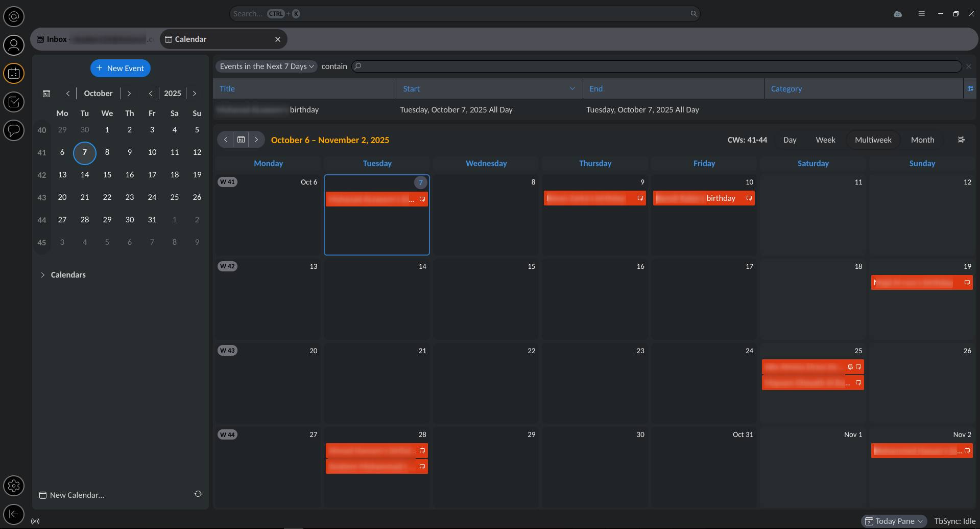Open the event list column picker
Image resolution: width=980 pixels, height=529 pixels.
[x=970, y=88]
